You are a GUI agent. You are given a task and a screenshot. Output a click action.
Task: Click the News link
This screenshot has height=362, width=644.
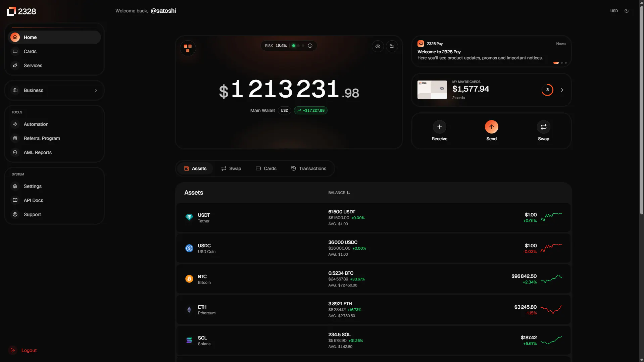(560, 44)
